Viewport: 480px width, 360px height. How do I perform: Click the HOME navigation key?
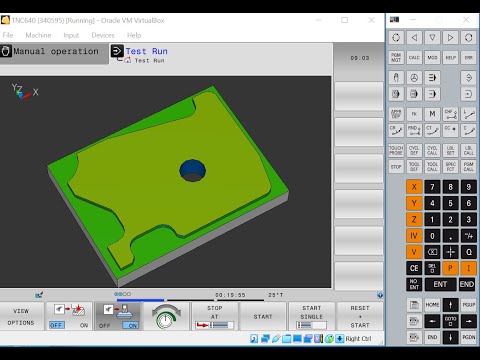click(x=432, y=305)
